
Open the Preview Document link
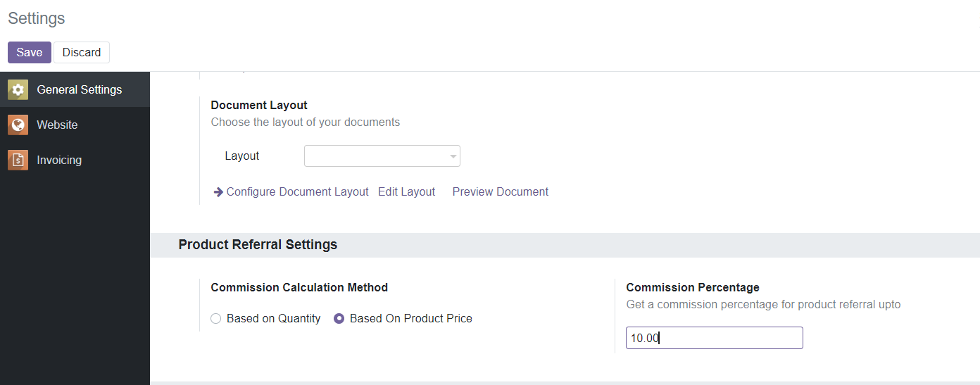coord(501,191)
